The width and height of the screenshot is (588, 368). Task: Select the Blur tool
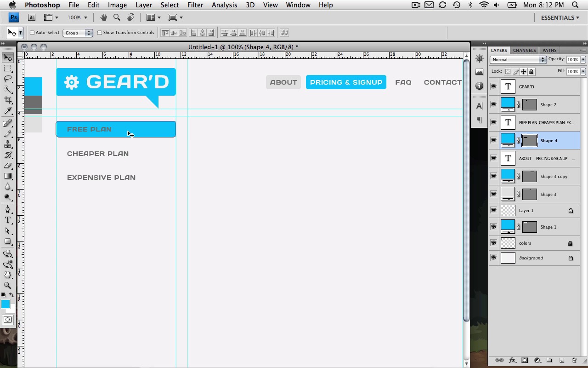tap(8, 187)
